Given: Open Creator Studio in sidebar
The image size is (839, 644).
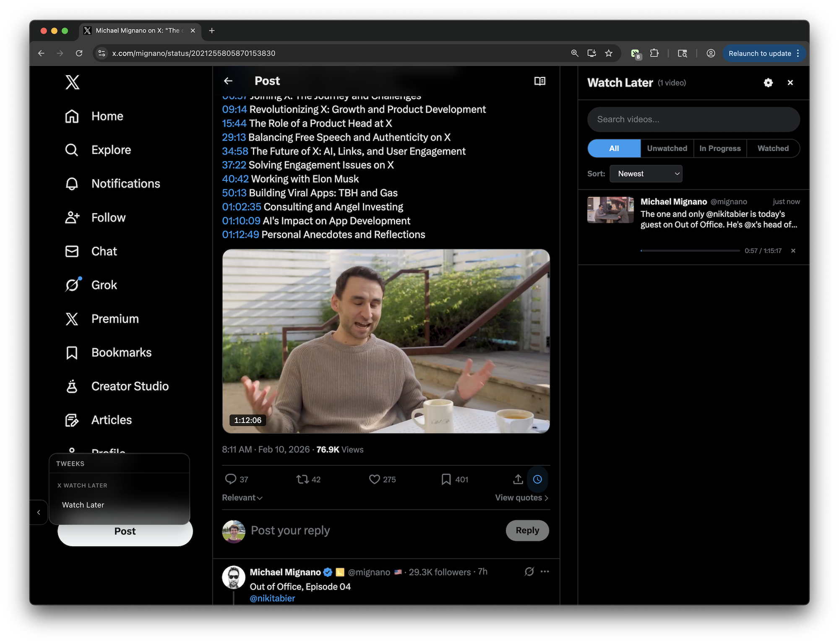Looking at the screenshot, I should (x=130, y=386).
